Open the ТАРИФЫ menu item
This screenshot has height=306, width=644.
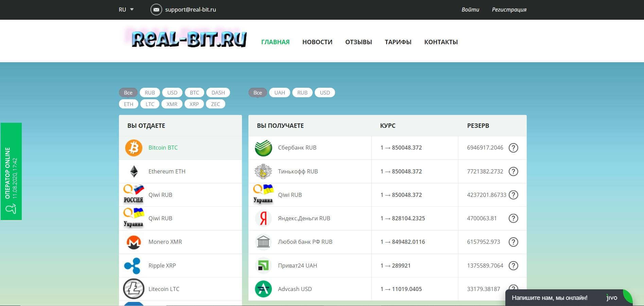398,42
